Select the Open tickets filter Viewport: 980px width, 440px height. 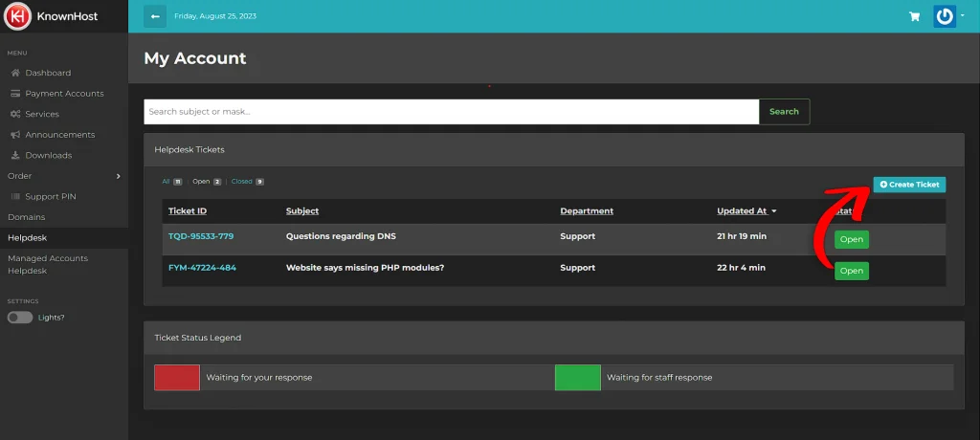(201, 181)
